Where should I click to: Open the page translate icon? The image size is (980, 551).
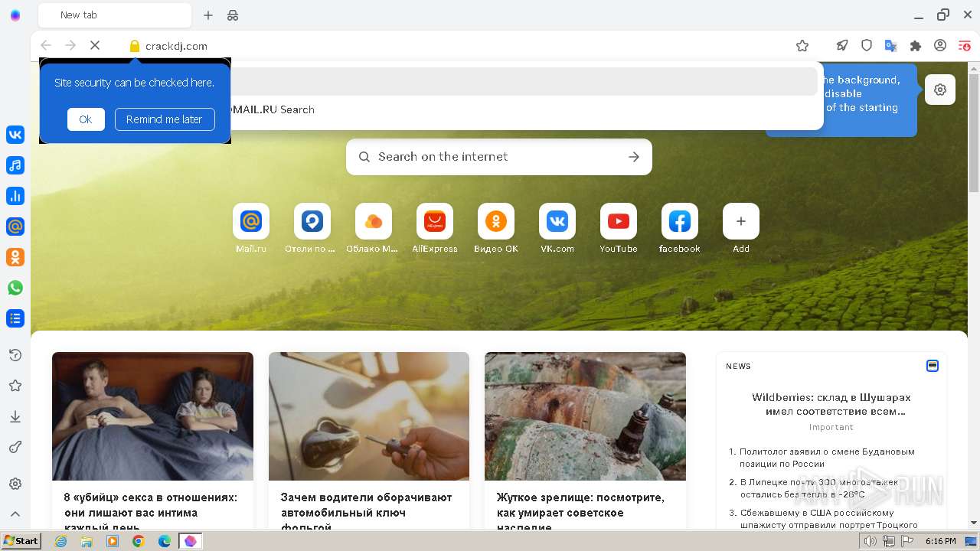tap(891, 46)
